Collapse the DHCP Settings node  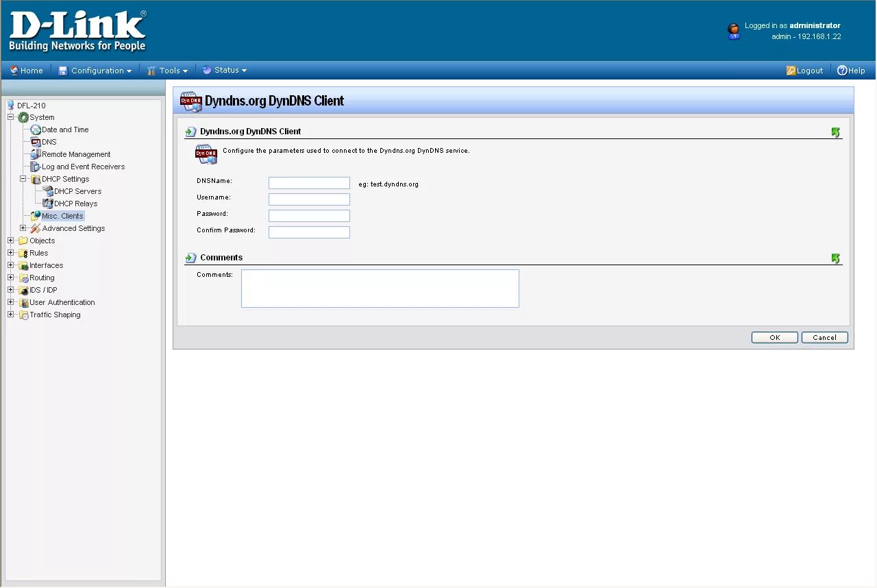pyautogui.click(x=23, y=179)
